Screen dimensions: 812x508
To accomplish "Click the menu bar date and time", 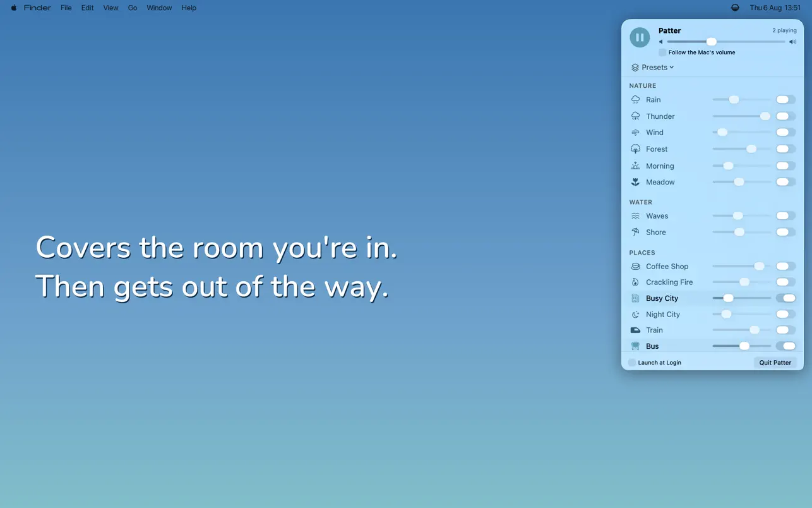I will [775, 8].
